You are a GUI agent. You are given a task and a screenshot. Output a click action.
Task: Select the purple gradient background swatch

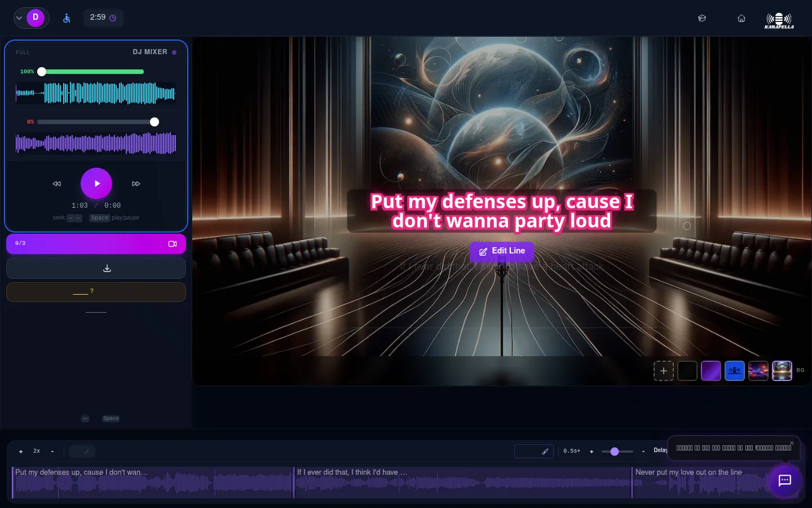tap(711, 371)
